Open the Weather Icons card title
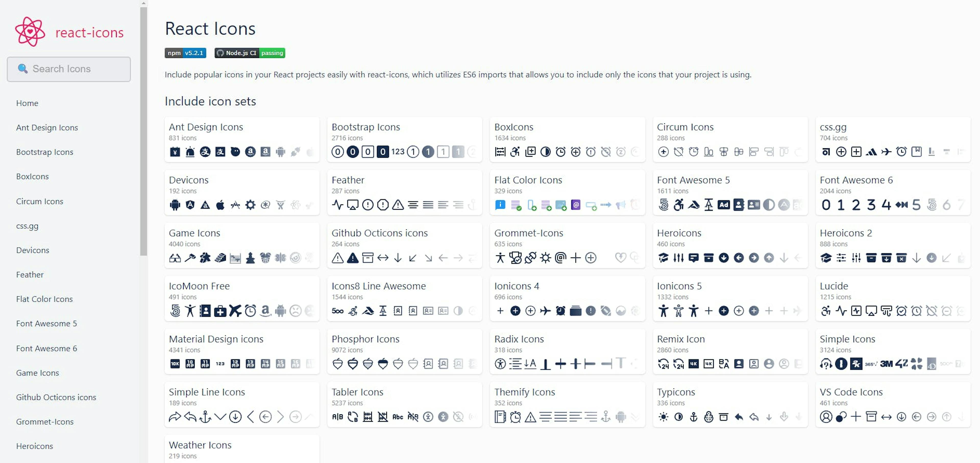The width and height of the screenshot is (980, 463). pyautogui.click(x=200, y=445)
